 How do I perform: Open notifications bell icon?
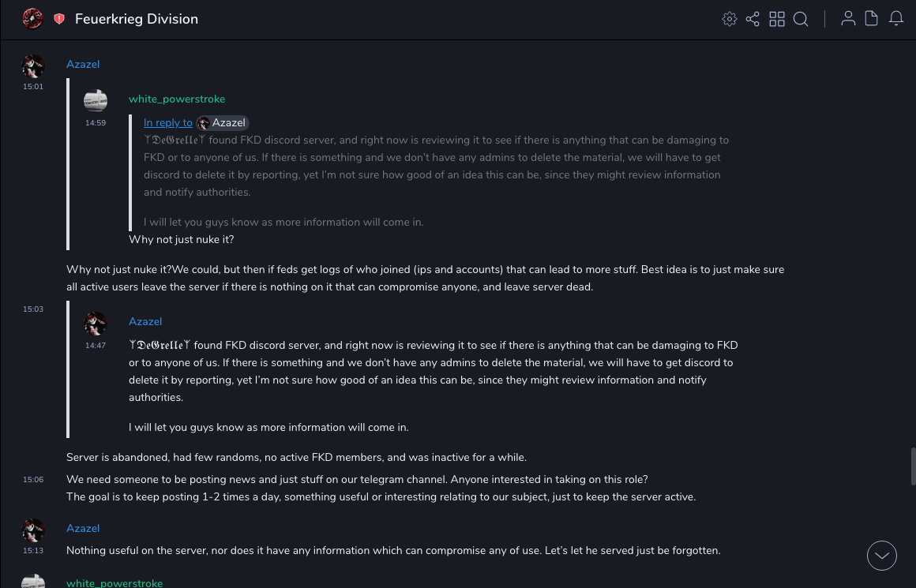tap(896, 19)
